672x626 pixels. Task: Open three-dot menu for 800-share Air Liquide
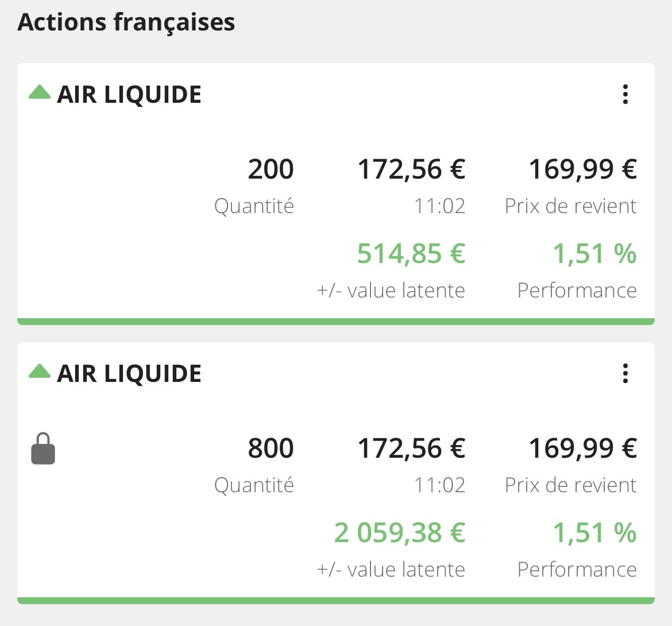pyautogui.click(x=625, y=373)
